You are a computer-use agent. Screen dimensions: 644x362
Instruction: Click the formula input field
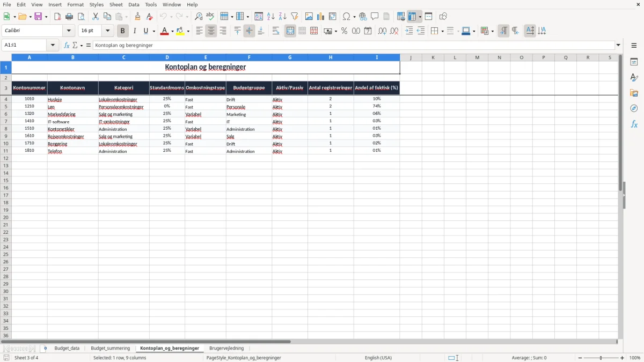(x=353, y=46)
